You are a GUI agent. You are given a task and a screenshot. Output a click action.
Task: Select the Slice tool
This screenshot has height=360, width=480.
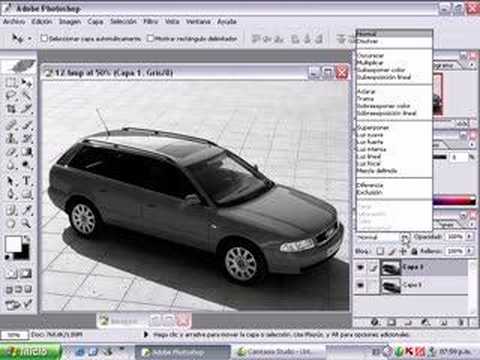tap(27, 109)
